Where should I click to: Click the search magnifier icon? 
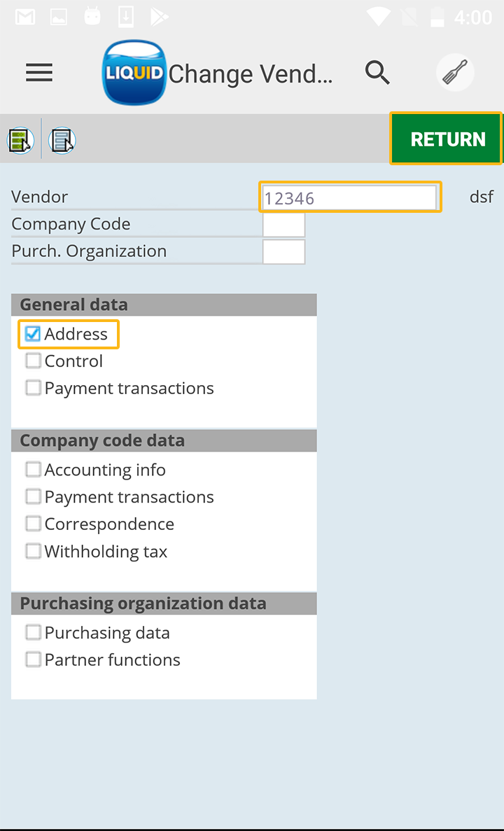377,72
